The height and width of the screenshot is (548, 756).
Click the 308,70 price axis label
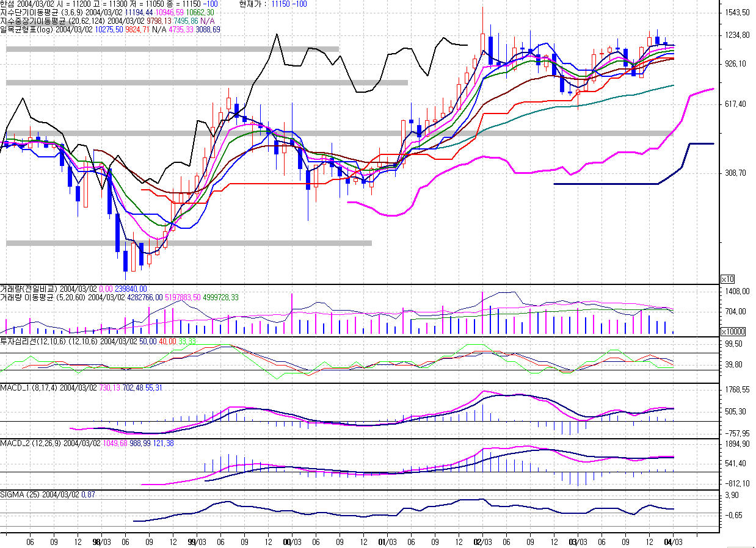click(736, 173)
